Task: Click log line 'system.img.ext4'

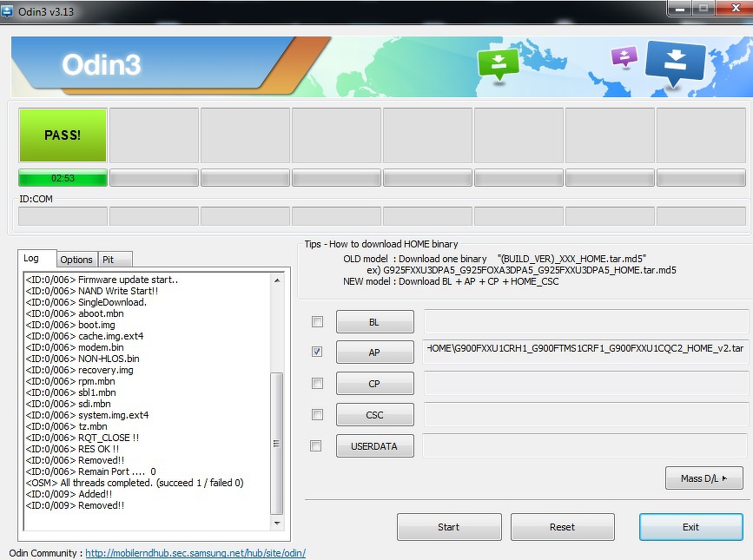Action: pyautogui.click(x=88, y=415)
